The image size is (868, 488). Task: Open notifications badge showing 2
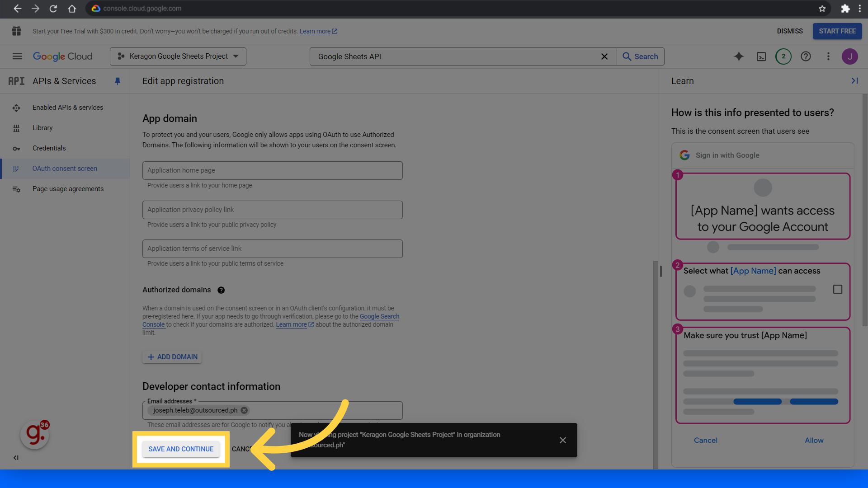pos(783,56)
